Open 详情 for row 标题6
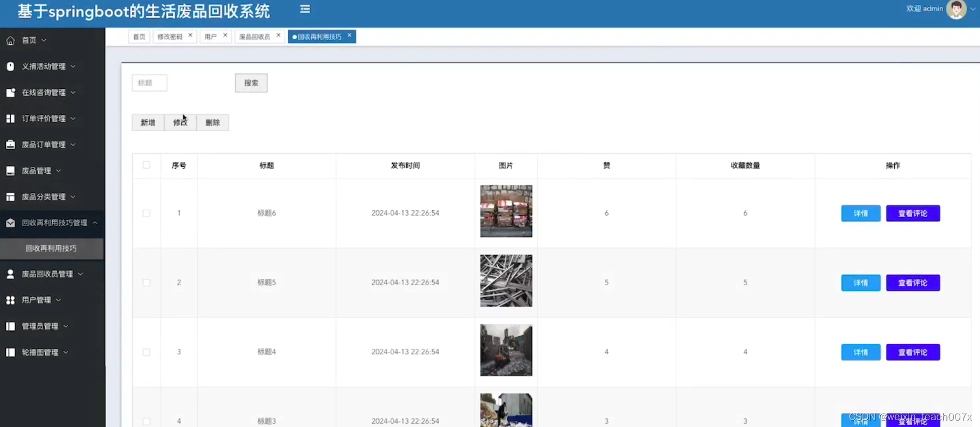 point(861,213)
